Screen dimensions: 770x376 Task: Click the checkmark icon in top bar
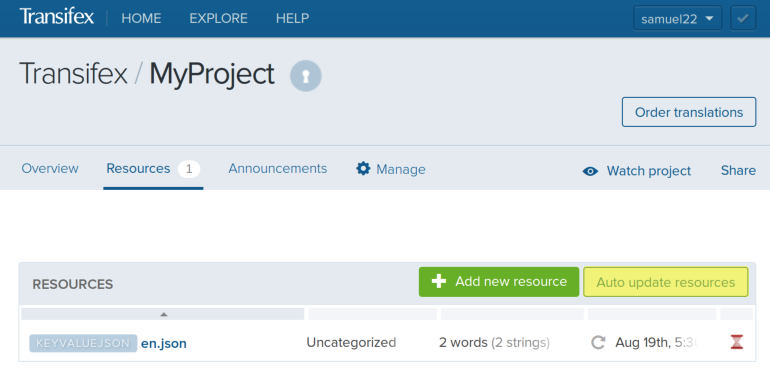743,19
